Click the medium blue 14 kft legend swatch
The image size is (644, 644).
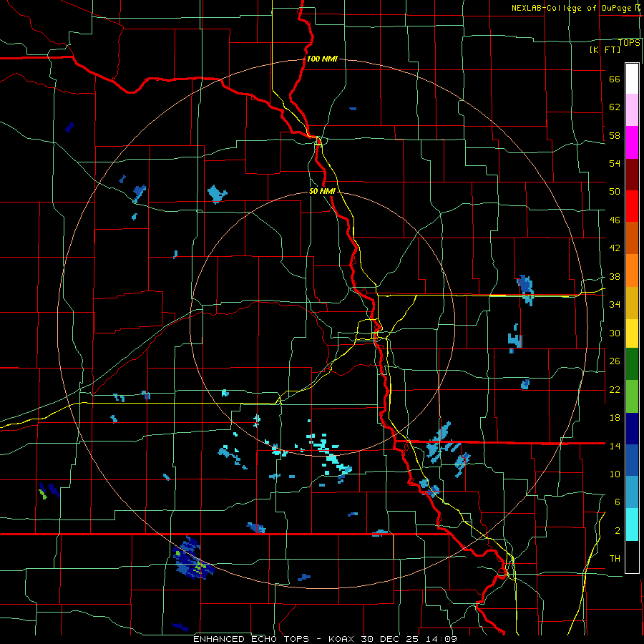coord(632,460)
